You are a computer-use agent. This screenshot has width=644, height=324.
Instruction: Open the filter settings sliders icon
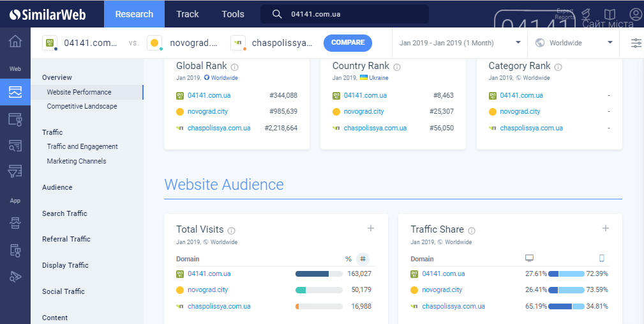coord(636,43)
